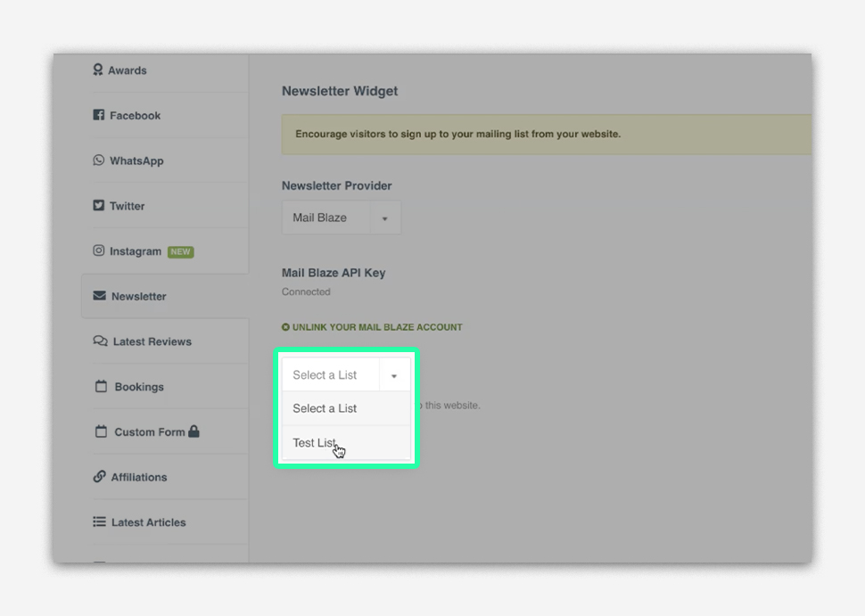Click the Latest Articles list icon

99,522
